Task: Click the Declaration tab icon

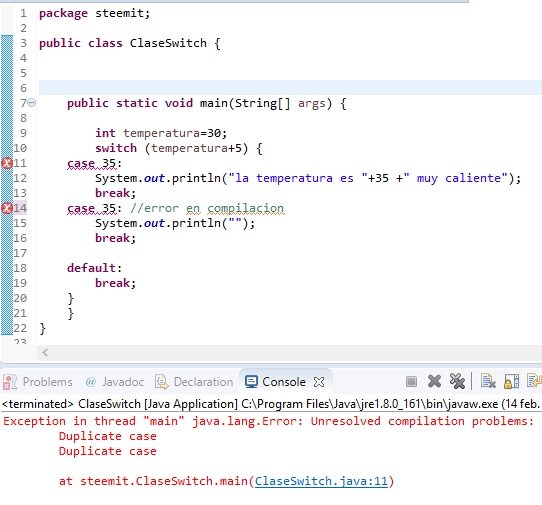Action: pos(161,382)
